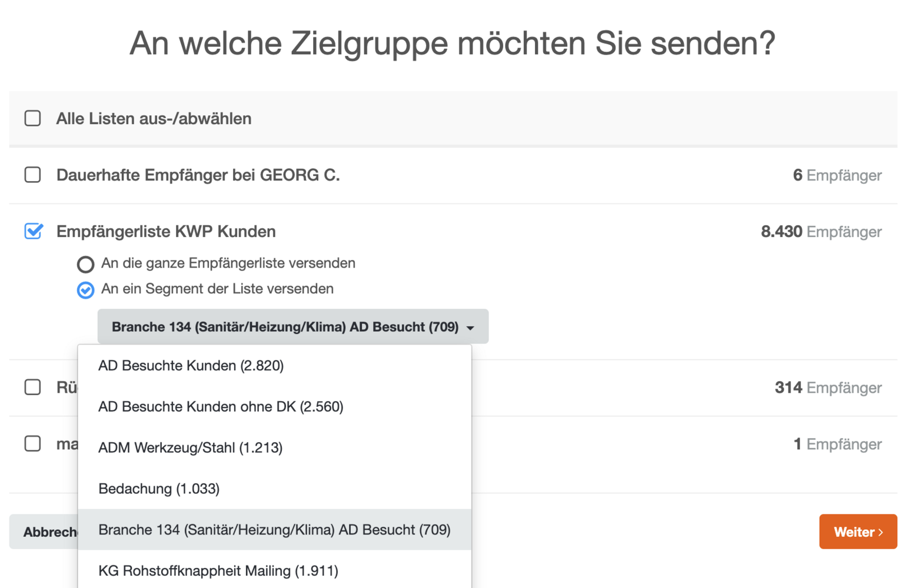Tick the checkbox beside 1 Empfänger list
This screenshot has height=588, width=918.
click(x=33, y=443)
